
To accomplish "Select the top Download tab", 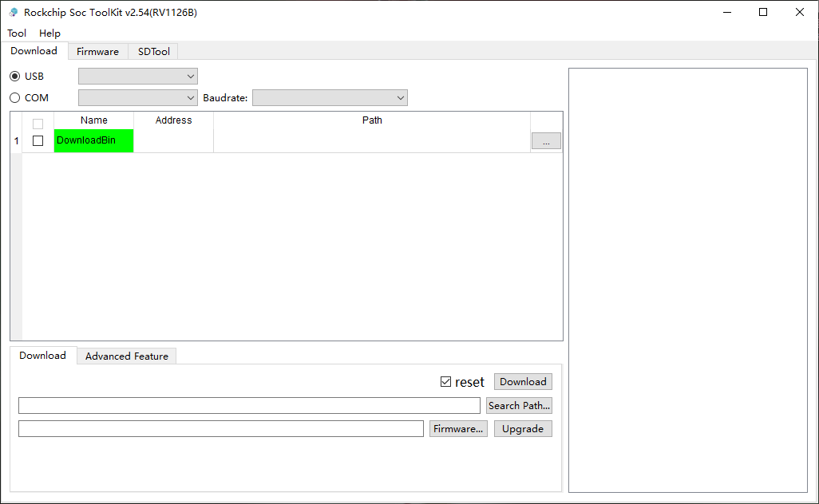I will (34, 50).
